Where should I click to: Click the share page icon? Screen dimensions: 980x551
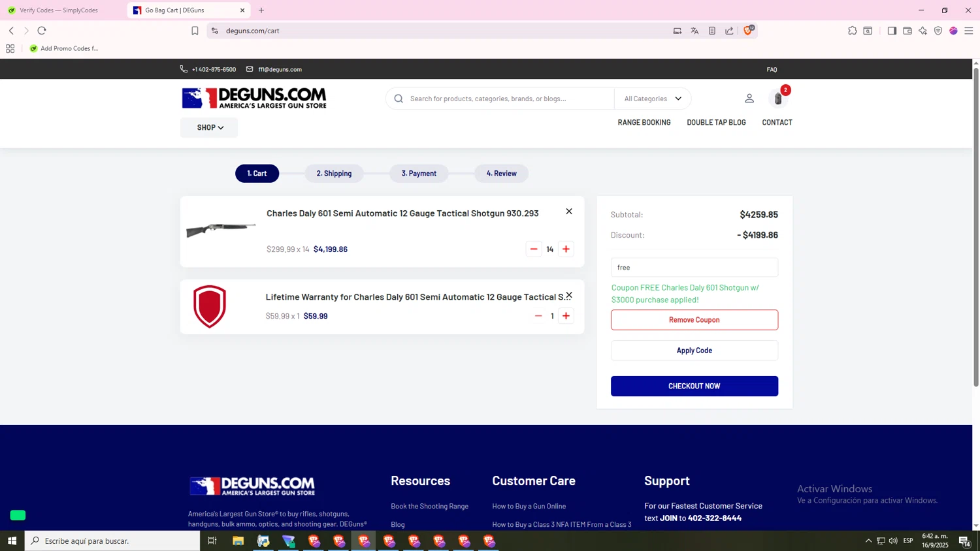click(x=729, y=31)
